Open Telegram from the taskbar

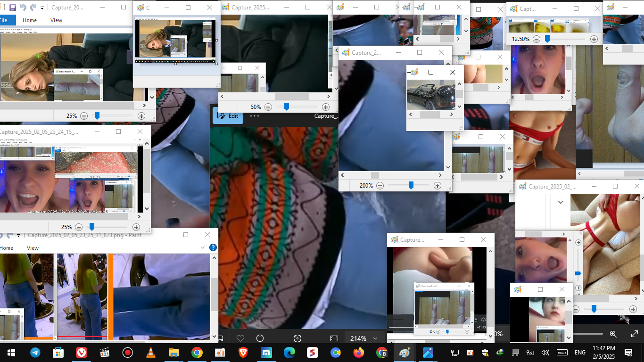pos(35,353)
